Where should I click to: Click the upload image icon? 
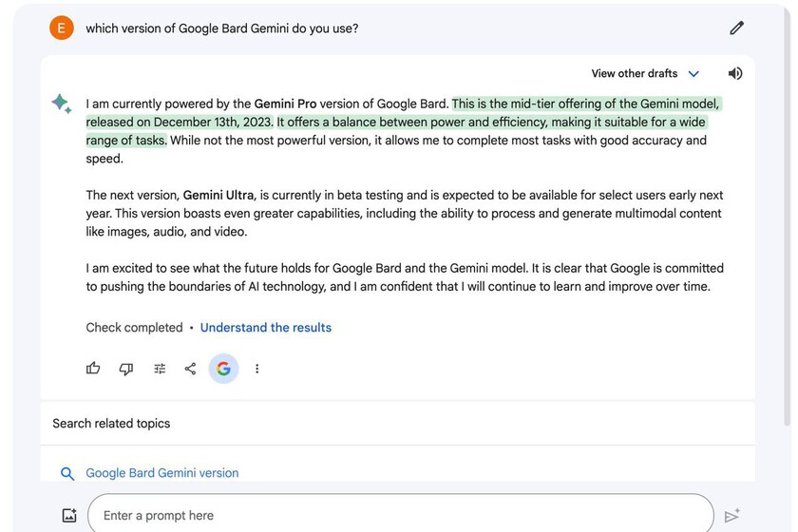(x=69, y=515)
